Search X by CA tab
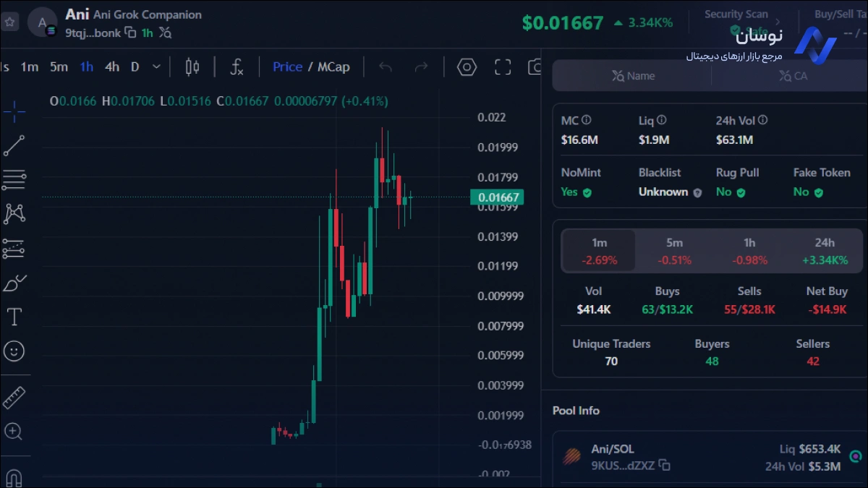868x488 pixels. click(793, 76)
